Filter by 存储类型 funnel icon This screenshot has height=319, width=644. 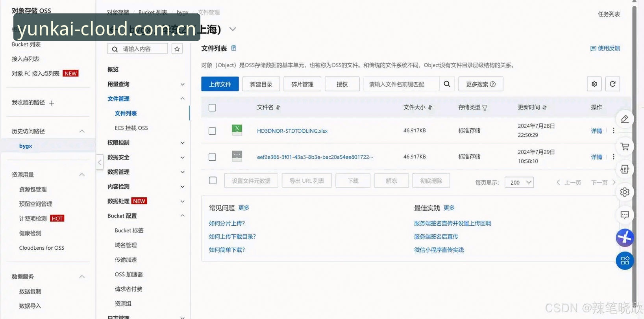(x=485, y=108)
